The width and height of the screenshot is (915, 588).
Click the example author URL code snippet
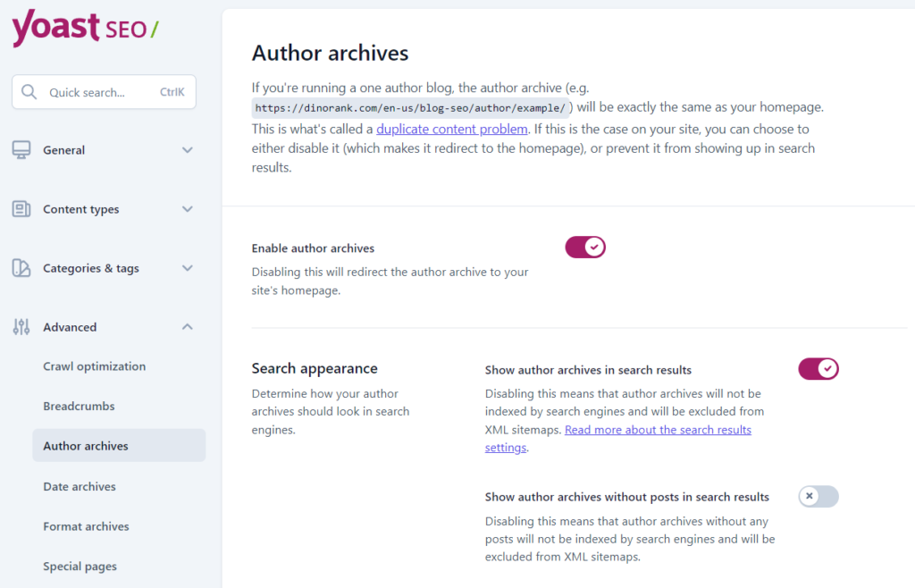pyautogui.click(x=410, y=108)
